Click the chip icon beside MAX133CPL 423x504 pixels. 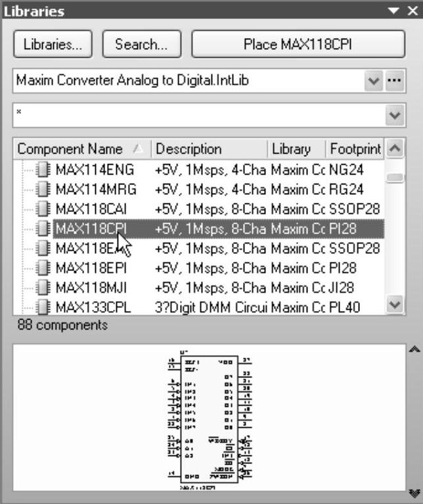[43, 307]
